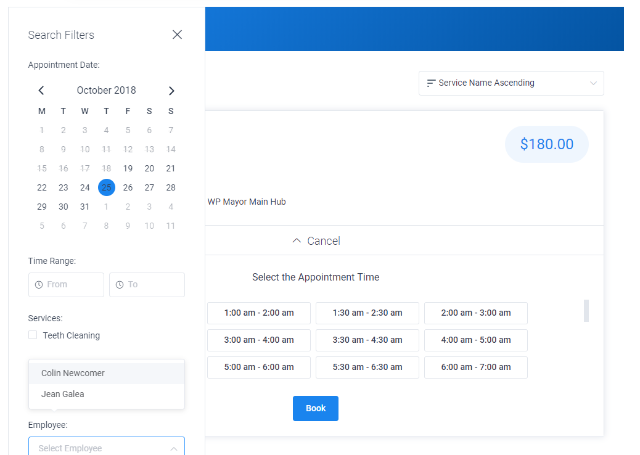Close the Search Filters panel

[177, 35]
